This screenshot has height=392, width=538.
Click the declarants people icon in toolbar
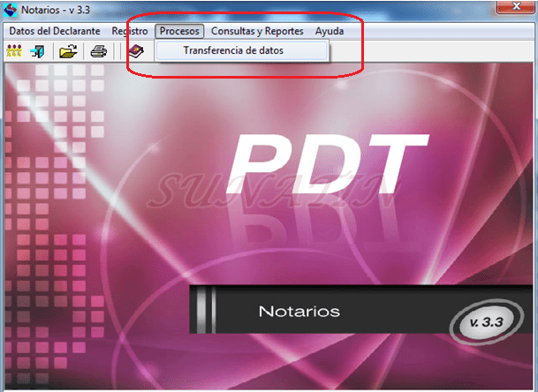14,51
